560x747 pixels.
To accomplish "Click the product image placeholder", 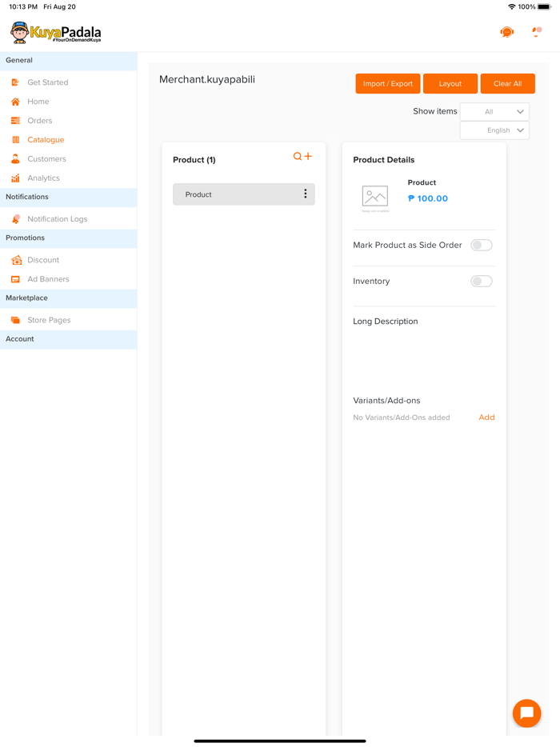I will 375,198.
